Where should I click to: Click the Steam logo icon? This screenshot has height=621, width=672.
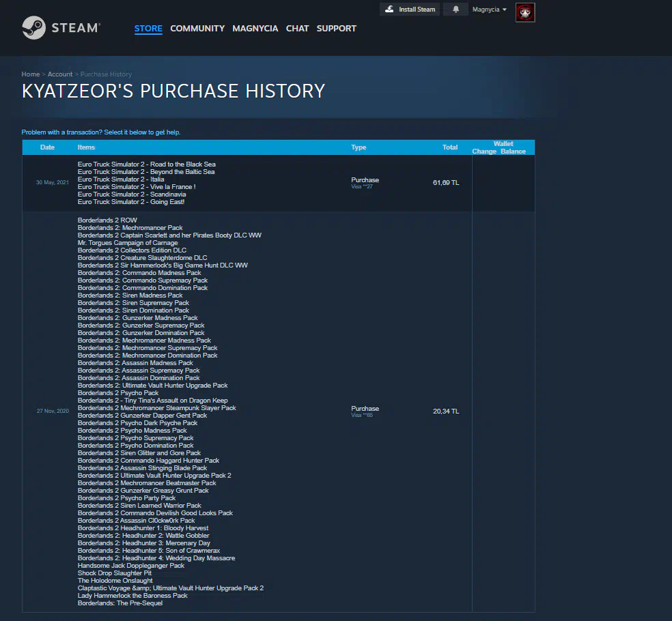tap(33, 28)
